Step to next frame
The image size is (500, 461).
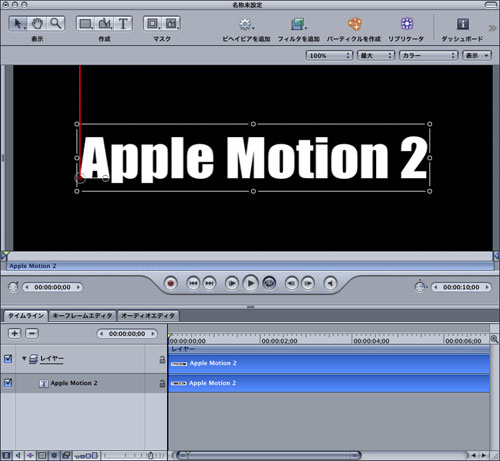coord(308,283)
